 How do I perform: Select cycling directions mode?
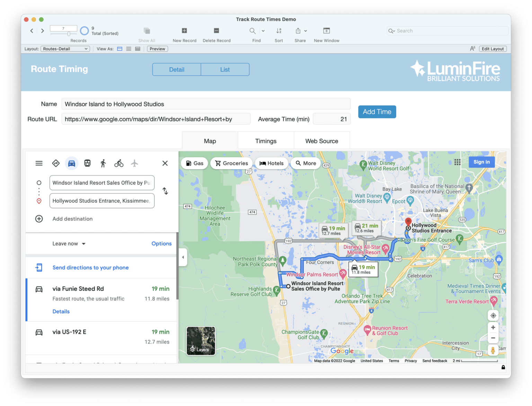pos(118,163)
